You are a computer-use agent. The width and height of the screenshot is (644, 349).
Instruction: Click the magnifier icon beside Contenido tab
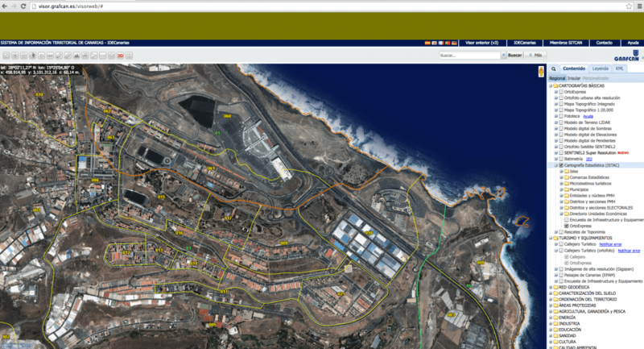click(555, 69)
